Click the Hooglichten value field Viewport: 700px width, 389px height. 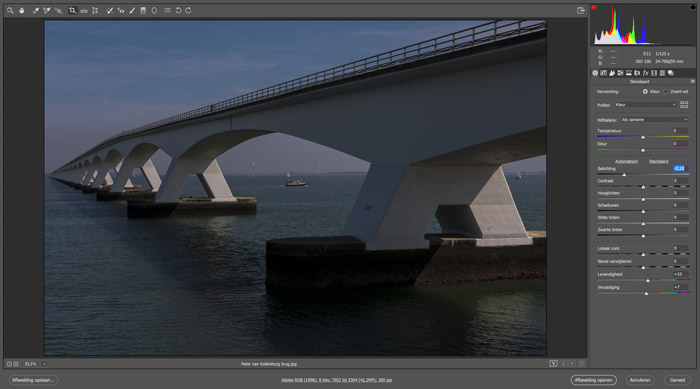pos(680,193)
